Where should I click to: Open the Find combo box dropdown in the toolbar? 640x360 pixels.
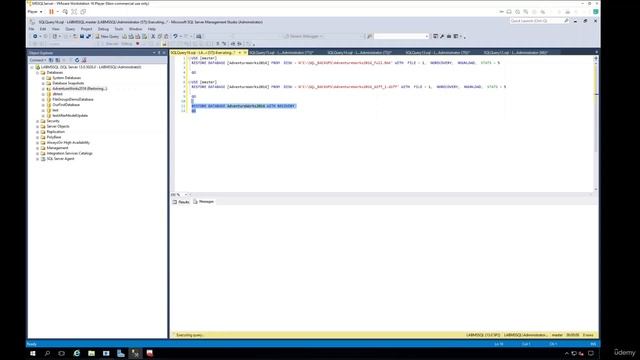(427, 36)
